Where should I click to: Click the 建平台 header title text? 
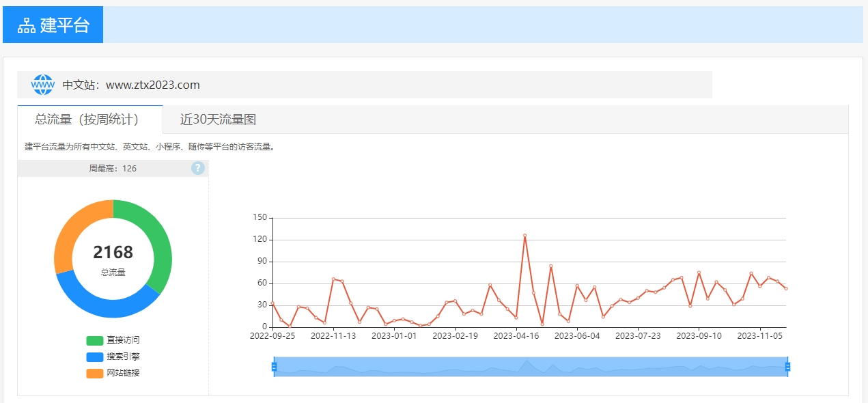(x=65, y=26)
